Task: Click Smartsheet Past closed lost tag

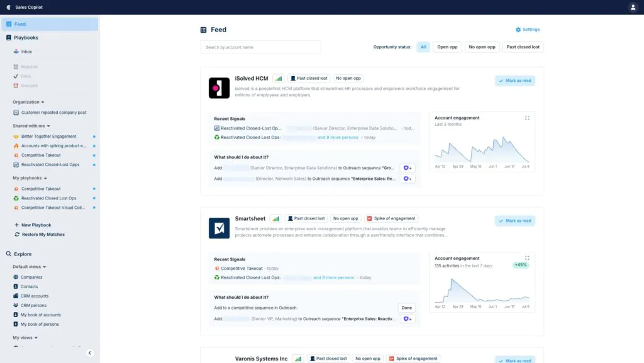Action: tap(306, 218)
